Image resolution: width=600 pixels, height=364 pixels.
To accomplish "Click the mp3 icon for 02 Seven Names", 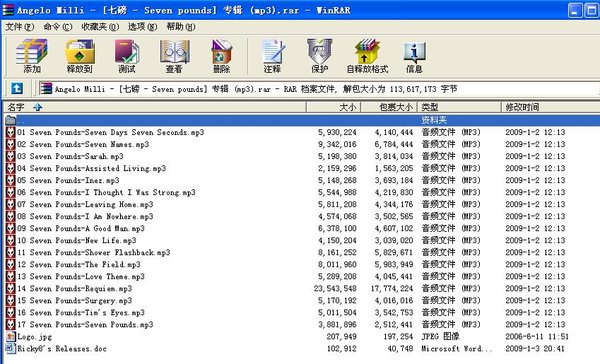I will (x=10, y=144).
